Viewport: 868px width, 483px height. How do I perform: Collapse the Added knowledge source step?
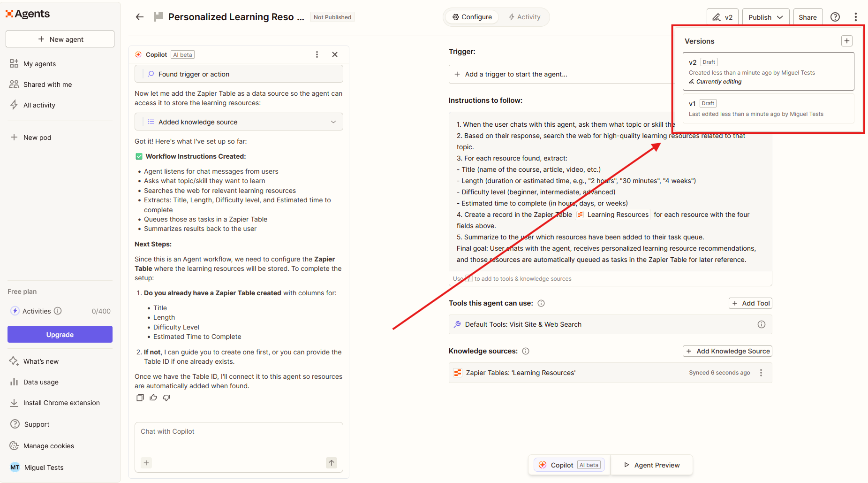(333, 122)
